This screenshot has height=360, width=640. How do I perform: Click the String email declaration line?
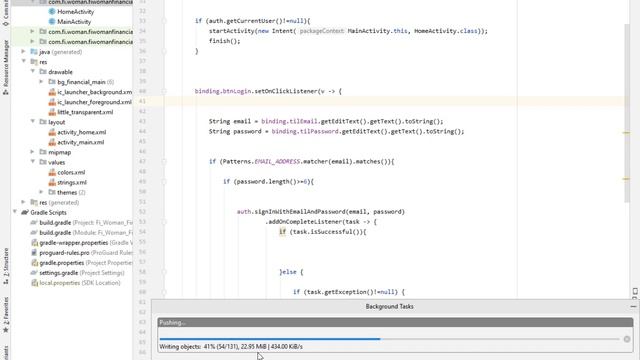click(326, 121)
